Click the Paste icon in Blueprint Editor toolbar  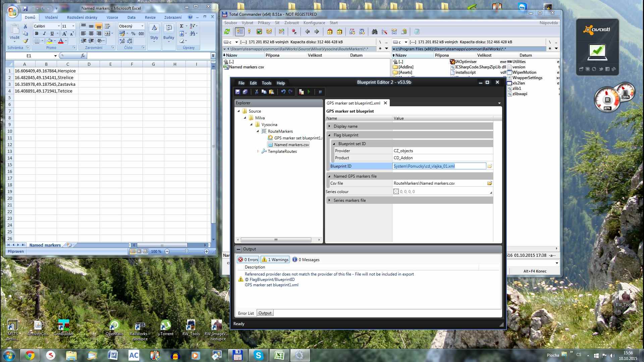[x=272, y=92]
